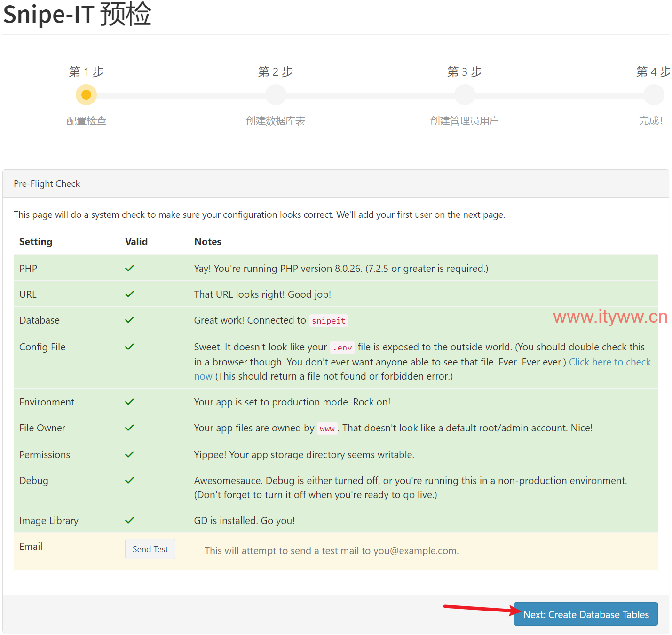The width and height of the screenshot is (672, 635).
Task: Click the 'Pre-Flight Check' panel heading
Action: 47,183
